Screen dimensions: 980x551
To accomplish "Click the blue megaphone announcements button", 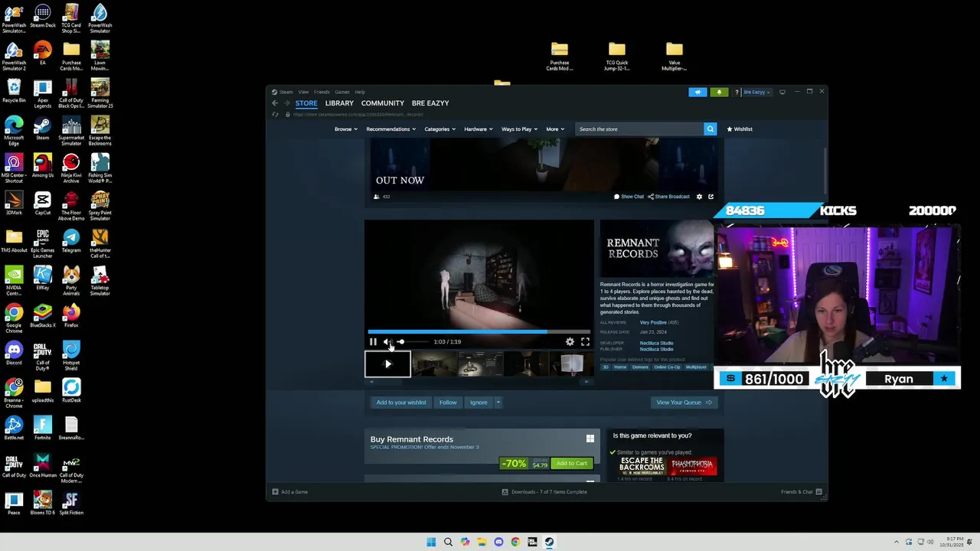I will coord(697,92).
